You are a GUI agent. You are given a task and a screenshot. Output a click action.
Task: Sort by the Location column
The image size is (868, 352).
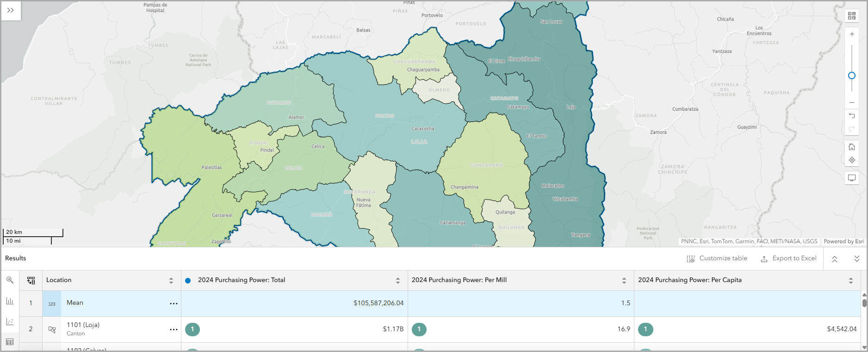pos(171,281)
